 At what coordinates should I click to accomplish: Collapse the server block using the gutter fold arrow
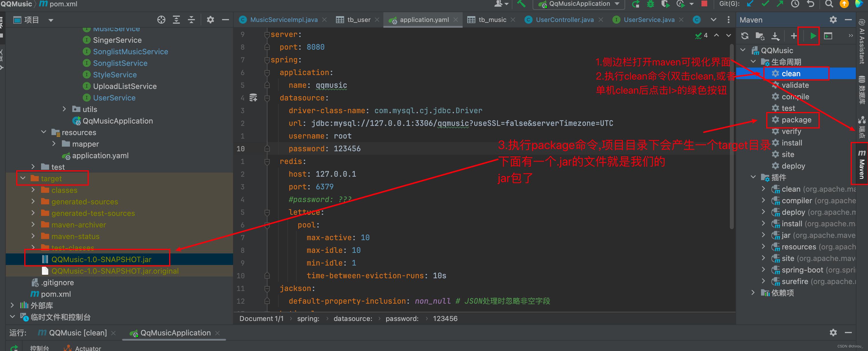coord(267,34)
